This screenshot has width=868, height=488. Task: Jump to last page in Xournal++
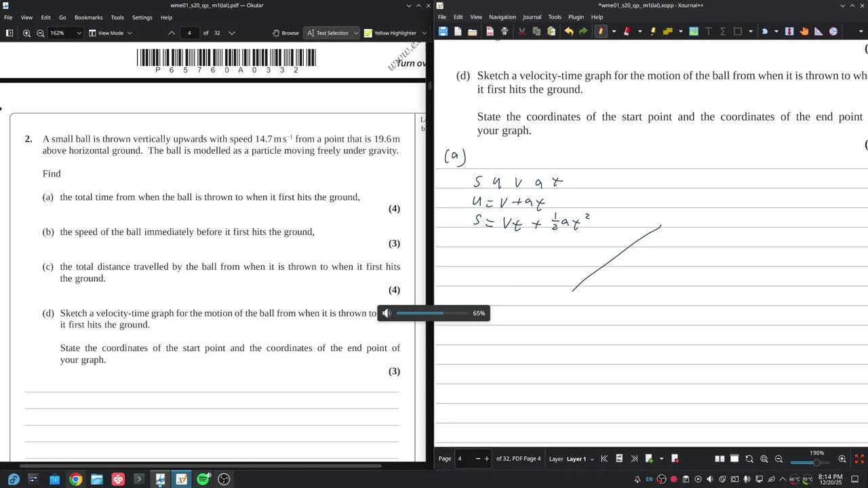634,459
